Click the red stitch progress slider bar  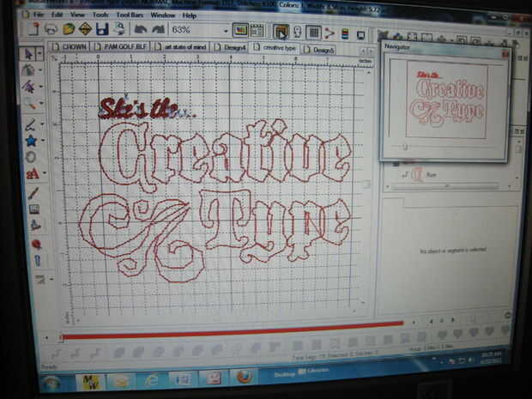(233, 329)
